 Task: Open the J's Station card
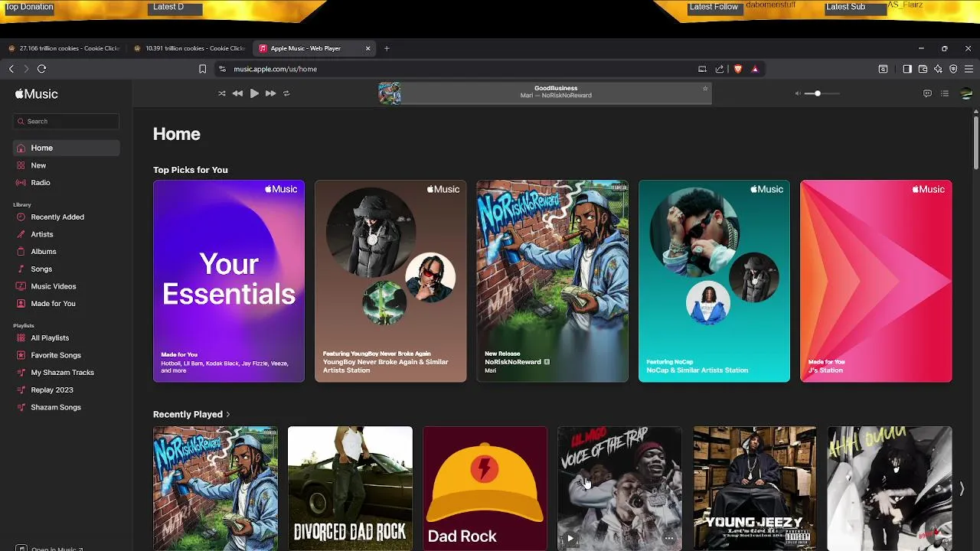tap(876, 281)
